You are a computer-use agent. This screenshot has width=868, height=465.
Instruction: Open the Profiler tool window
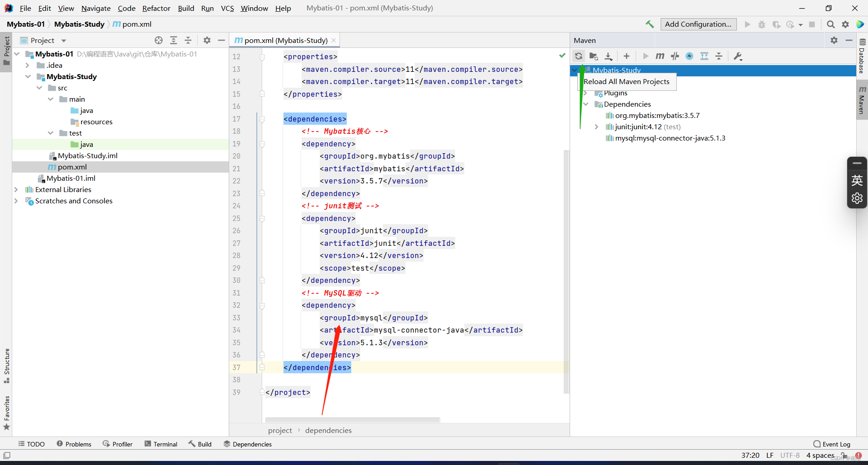(118, 444)
